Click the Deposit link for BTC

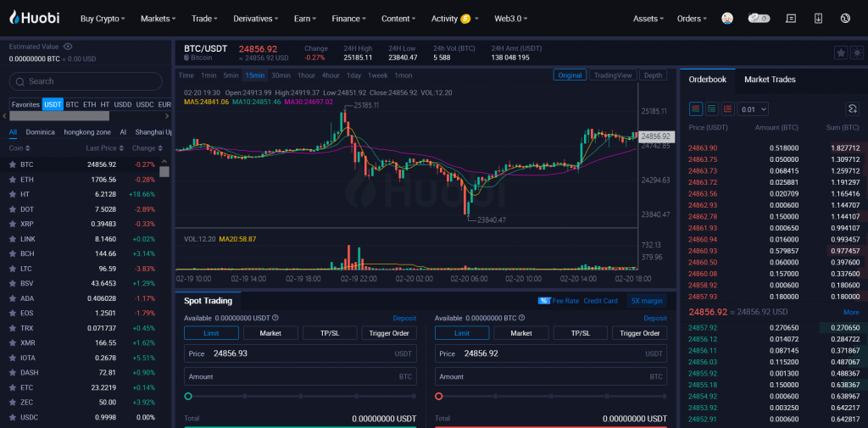pyautogui.click(x=655, y=319)
